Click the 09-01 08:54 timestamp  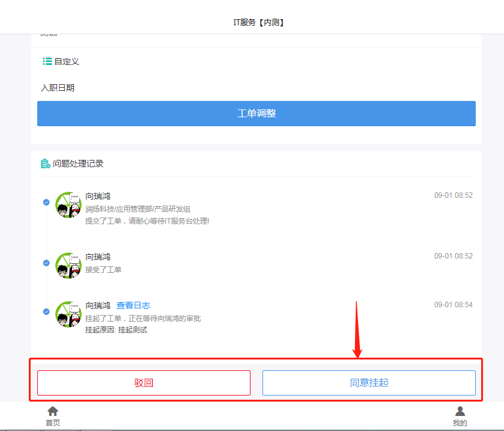[453, 305]
